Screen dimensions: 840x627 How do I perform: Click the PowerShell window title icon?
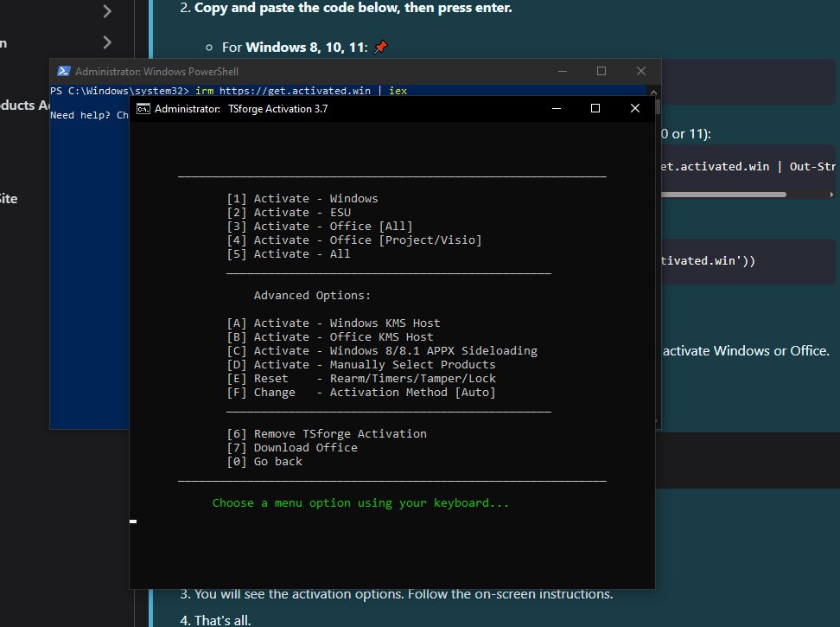click(x=64, y=71)
